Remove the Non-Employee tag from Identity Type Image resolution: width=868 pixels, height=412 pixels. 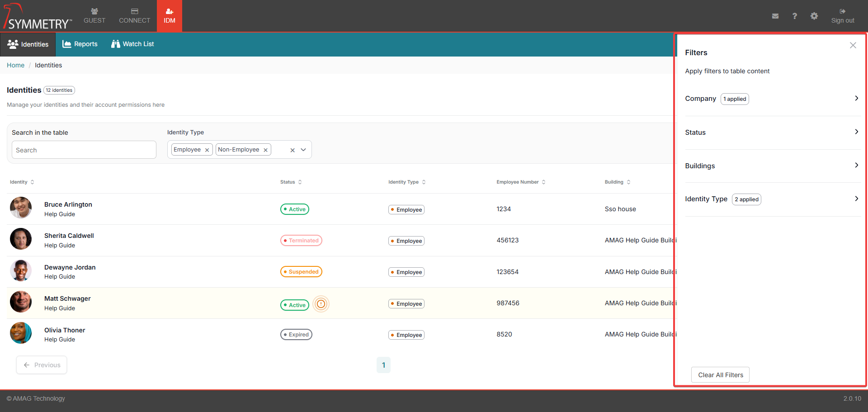click(x=265, y=150)
